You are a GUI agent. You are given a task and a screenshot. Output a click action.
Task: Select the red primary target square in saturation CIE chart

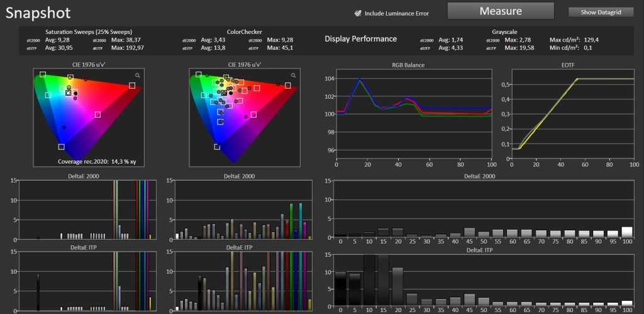[x=132, y=86]
